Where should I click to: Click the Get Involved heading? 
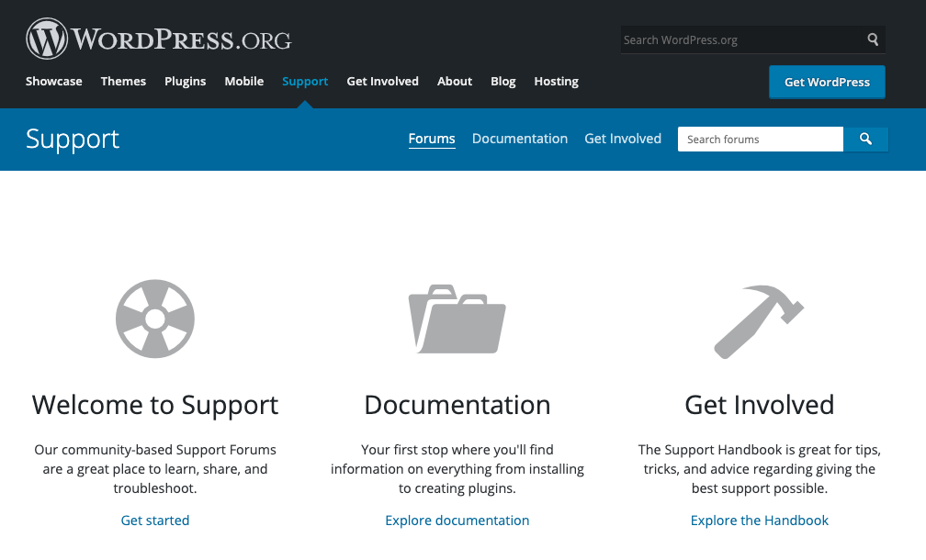tap(760, 406)
